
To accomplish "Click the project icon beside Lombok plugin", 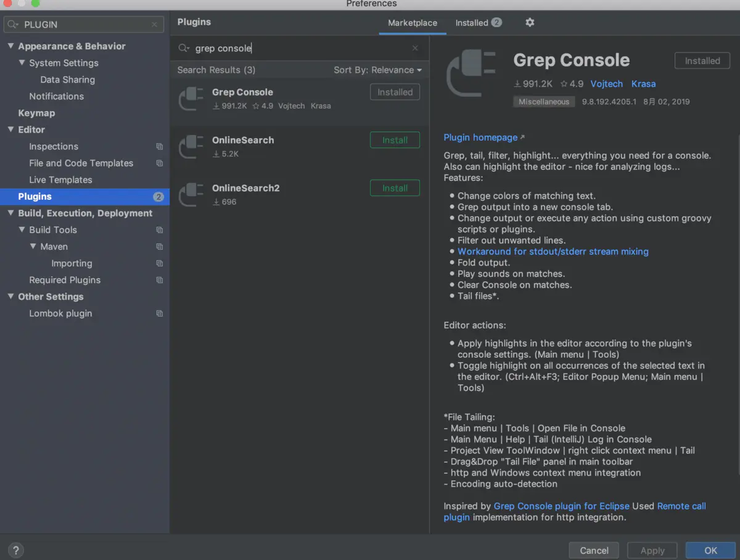I will pos(160,313).
